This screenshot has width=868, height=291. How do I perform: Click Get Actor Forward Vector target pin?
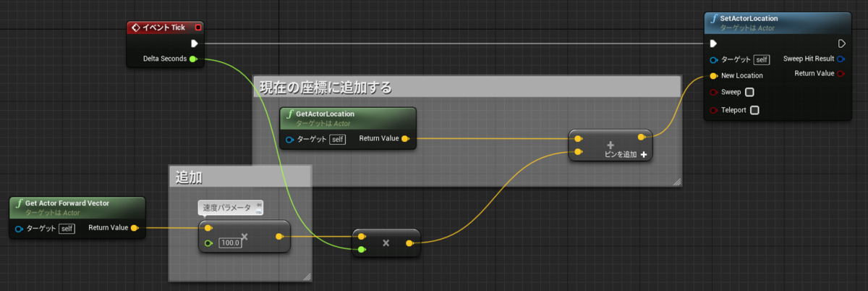tap(20, 229)
